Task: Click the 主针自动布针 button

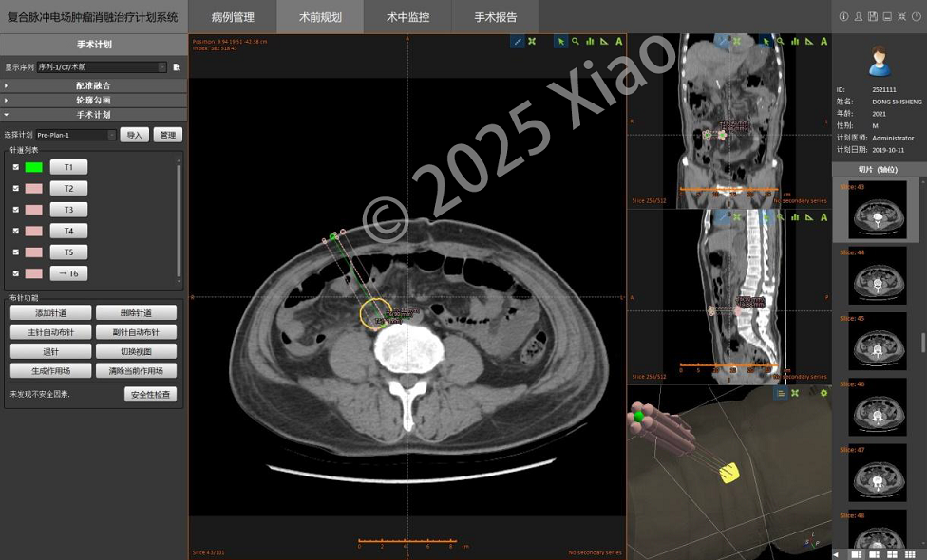Action: (x=51, y=332)
